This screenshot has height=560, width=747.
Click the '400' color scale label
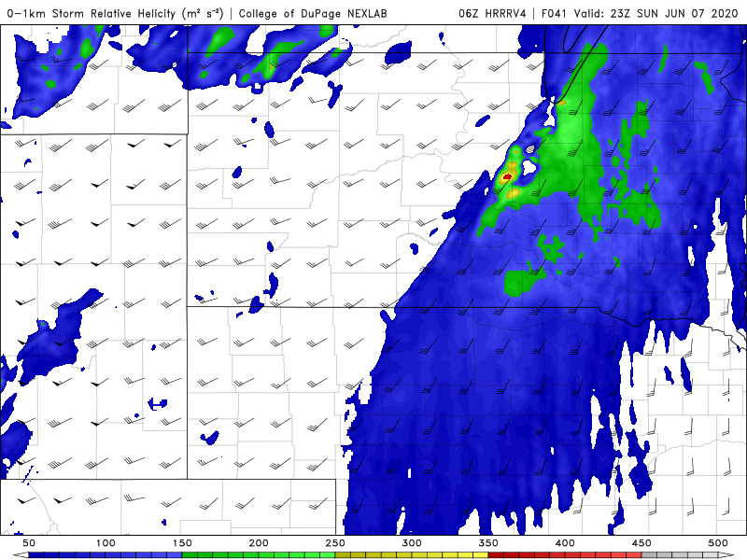coord(565,543)
